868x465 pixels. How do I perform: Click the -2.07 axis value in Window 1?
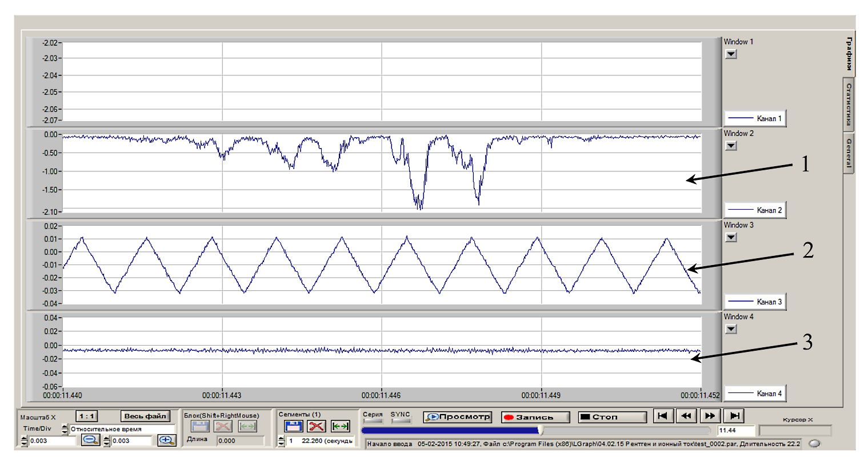50,121
